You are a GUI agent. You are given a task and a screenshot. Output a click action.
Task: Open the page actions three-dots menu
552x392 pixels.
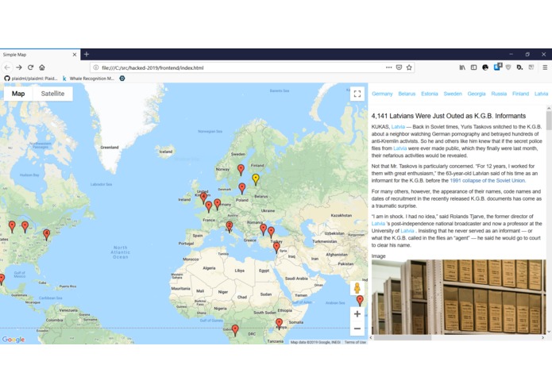[x=388, y=67]
